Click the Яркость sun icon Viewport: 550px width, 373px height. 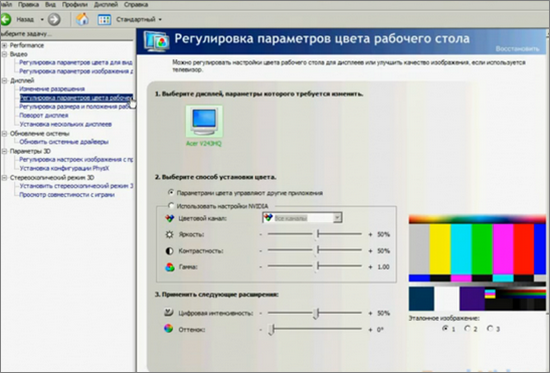click(169, 234)
